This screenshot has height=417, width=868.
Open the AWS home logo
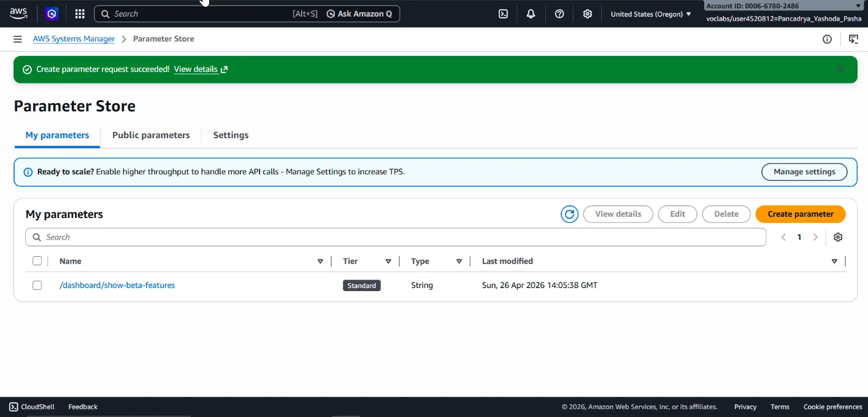click(18, 14)
